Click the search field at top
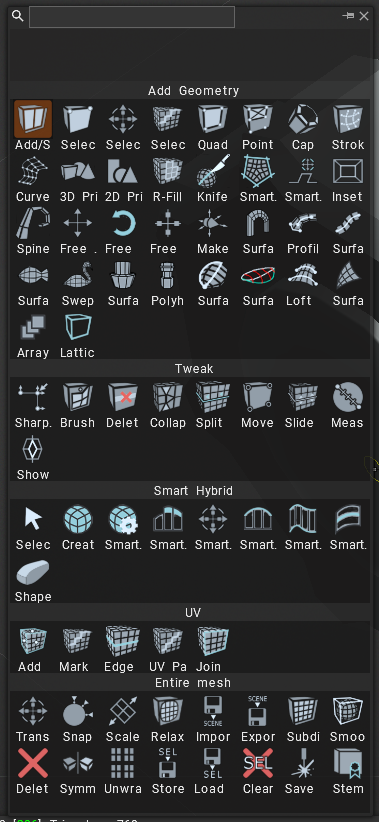 (x=132, y=17)
